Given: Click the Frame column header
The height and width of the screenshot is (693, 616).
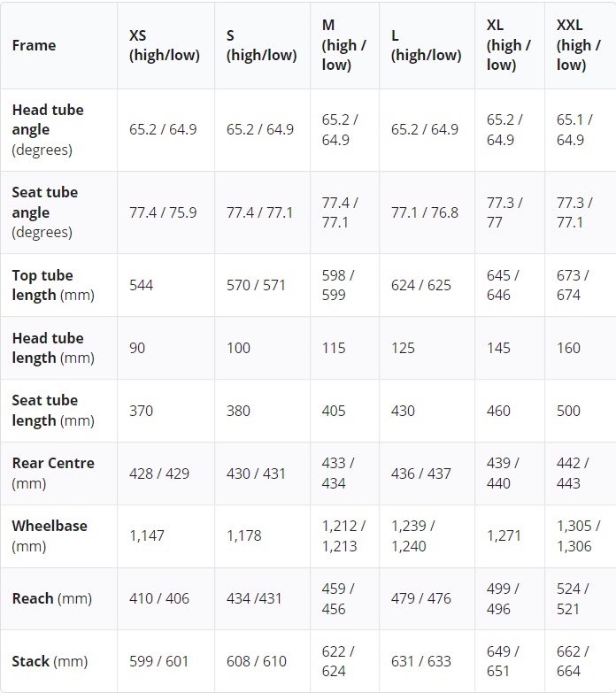Looking at the screenshot, I should coord(34,45).
